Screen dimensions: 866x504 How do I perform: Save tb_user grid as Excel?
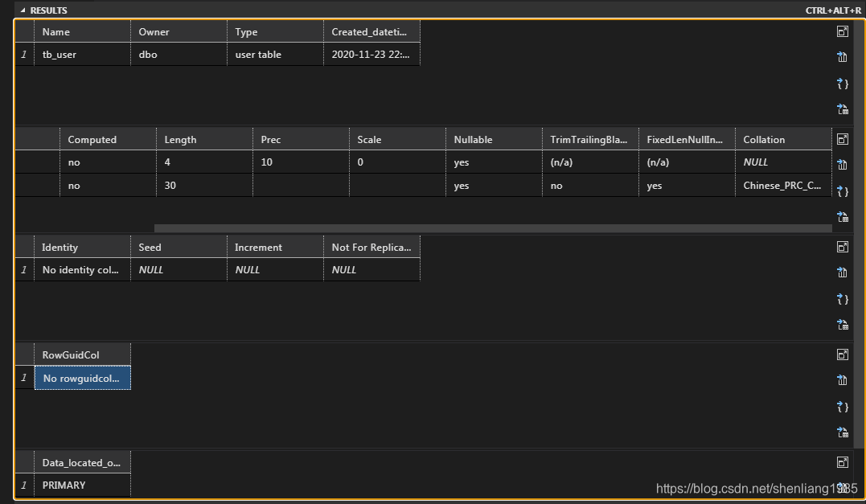click(x=842, y=109)
